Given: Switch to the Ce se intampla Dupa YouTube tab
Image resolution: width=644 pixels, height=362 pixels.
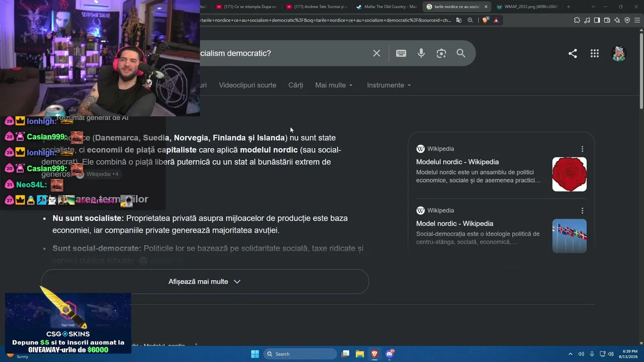Looking at the screenshot, I should [246, 7].
